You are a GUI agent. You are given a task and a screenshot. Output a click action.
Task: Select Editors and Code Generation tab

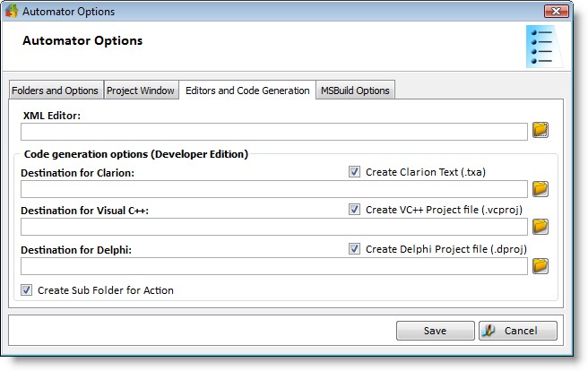[247, 91]
